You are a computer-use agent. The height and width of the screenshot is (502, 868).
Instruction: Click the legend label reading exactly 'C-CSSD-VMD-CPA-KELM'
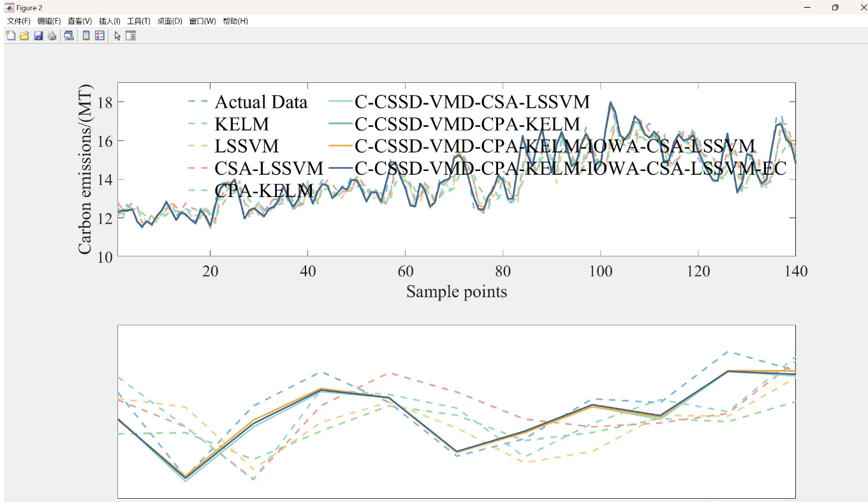click(x=467, y=124)
